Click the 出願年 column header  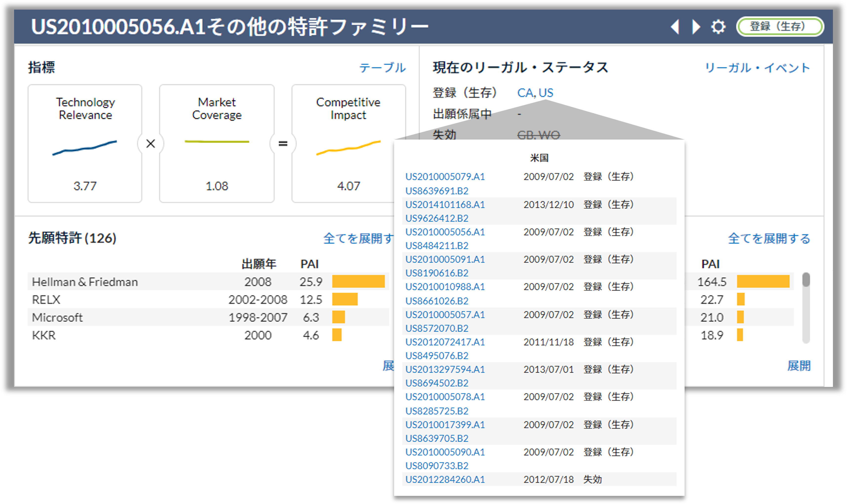coord(259,264)
